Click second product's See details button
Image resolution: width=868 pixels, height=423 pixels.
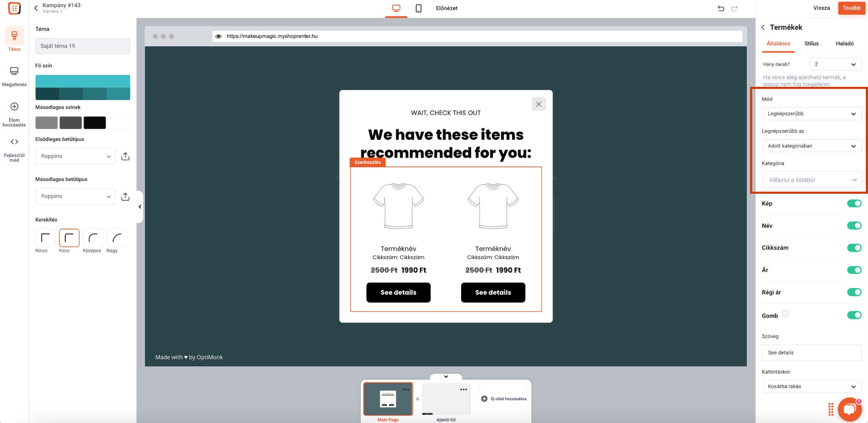493,292
